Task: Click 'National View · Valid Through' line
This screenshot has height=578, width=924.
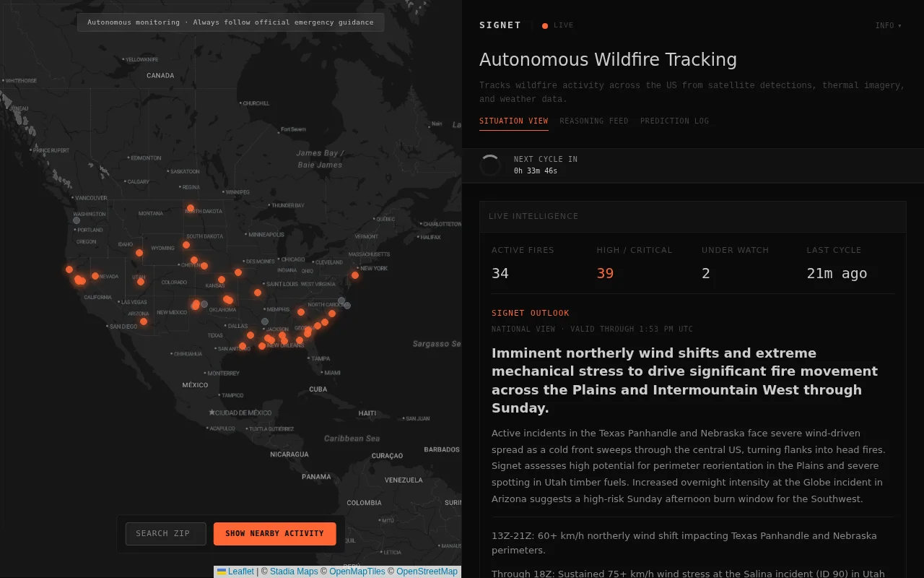Action: (x=592, y=329)
